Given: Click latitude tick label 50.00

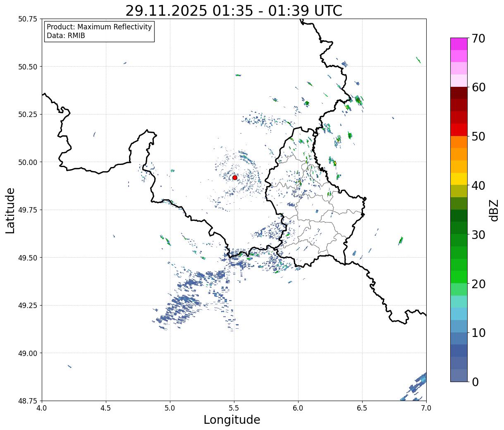Looking at the screenshot, I should pos(27,162).
